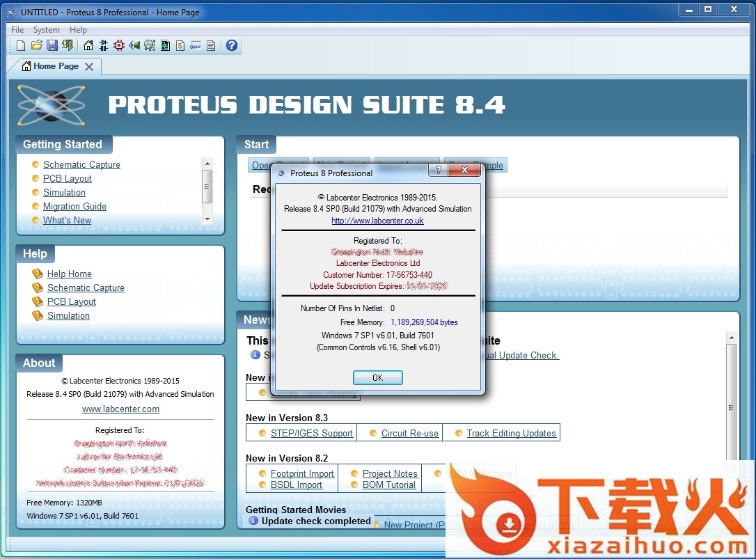
Task: Close the Home Page tab
Action: click(89, 67)
